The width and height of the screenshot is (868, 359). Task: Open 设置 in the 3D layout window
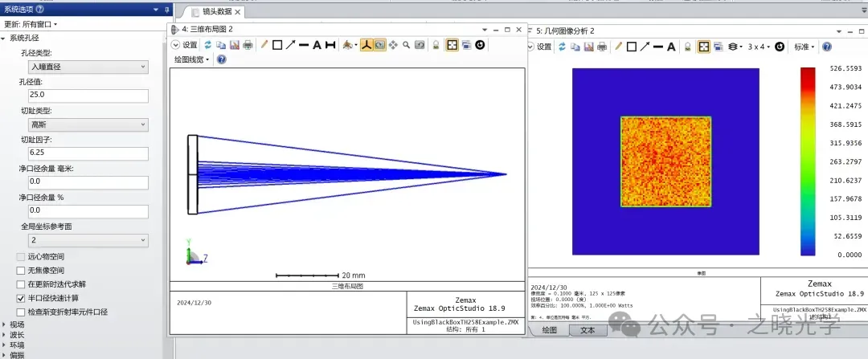(x=185, y=45)
